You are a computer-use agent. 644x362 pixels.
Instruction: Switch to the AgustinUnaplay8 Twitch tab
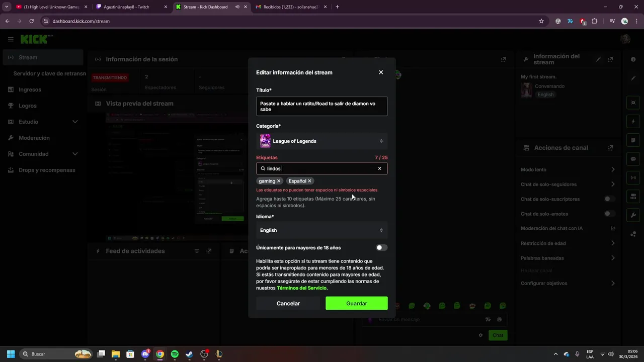(x=132, y=7)
